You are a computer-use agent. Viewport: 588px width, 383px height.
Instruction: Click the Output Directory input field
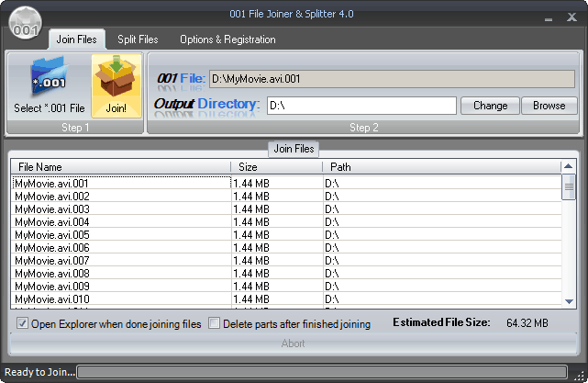[361, 106]
